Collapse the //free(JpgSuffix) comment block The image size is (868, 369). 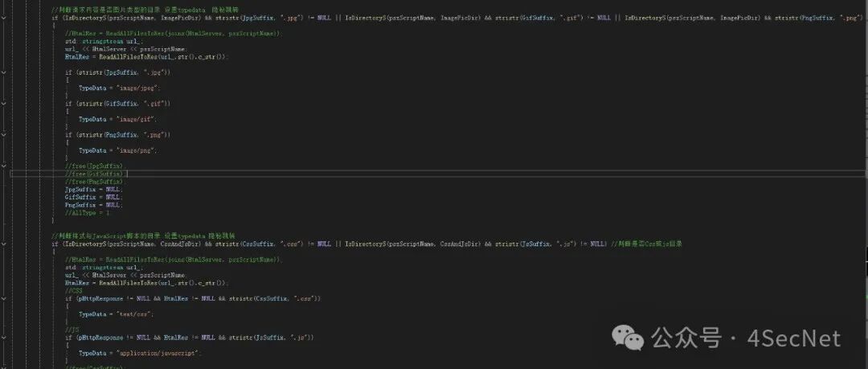pyautogui.click(x=4, y=166)
